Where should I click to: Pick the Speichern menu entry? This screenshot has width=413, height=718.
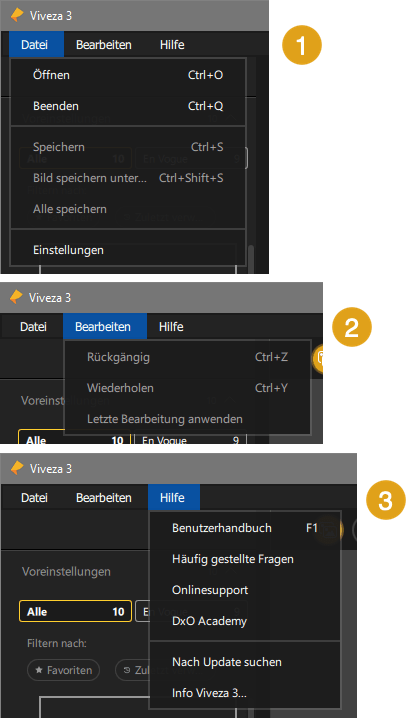(128, 147)
